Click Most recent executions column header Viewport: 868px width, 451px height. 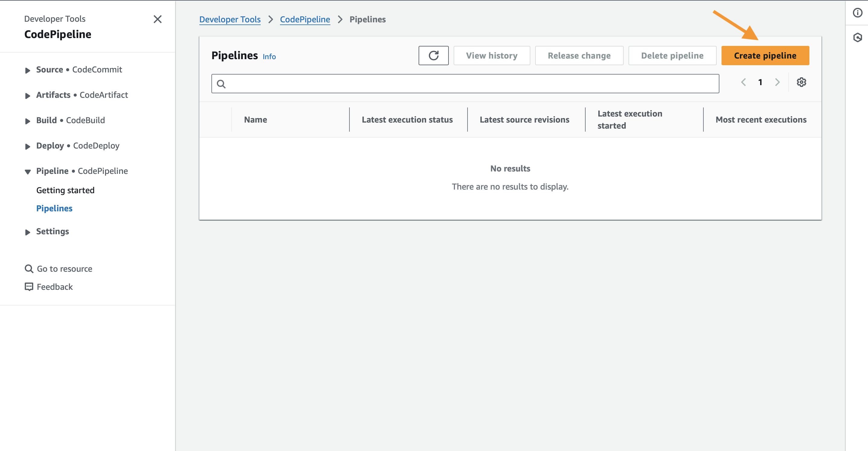761,120
